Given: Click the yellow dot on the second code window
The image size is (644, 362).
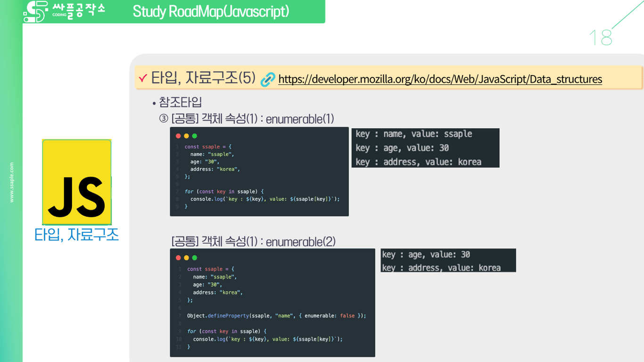Looking at the screenshot, I should pos(186,258).
